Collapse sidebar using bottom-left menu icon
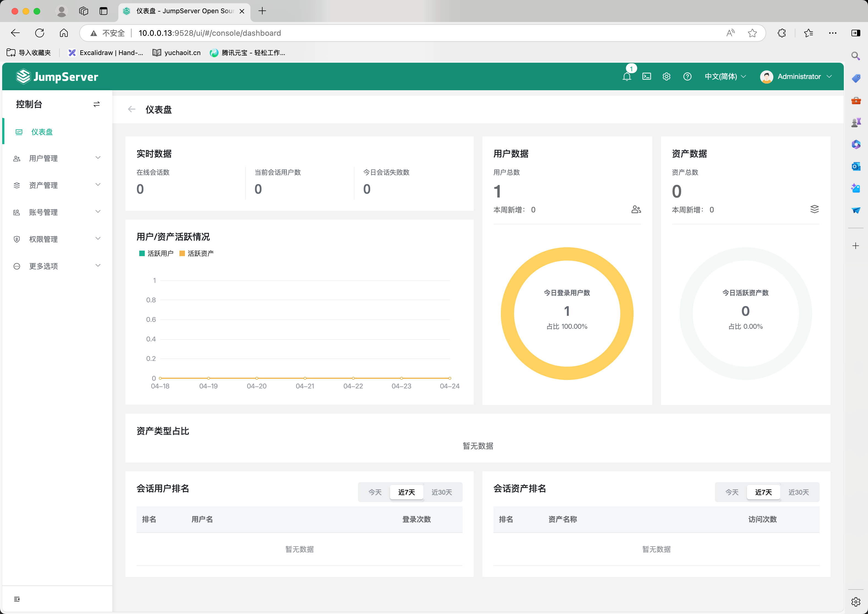 (x=17, y=599)
